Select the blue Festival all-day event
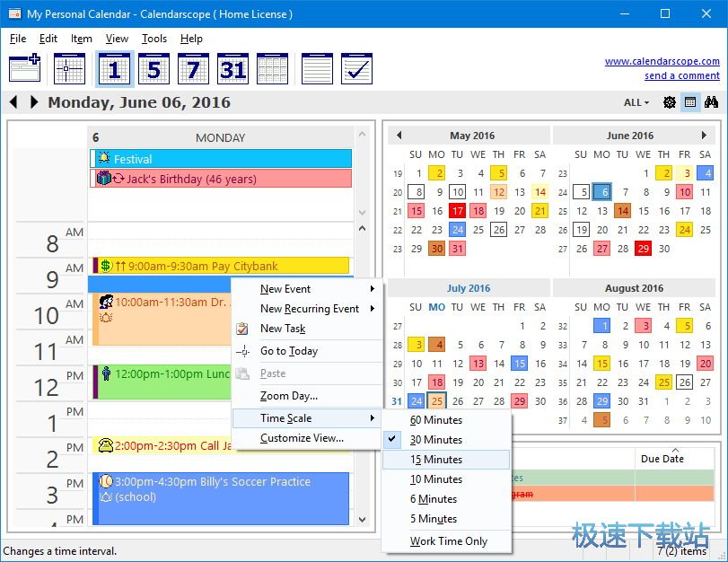728x562 pixels. [221, 159]
